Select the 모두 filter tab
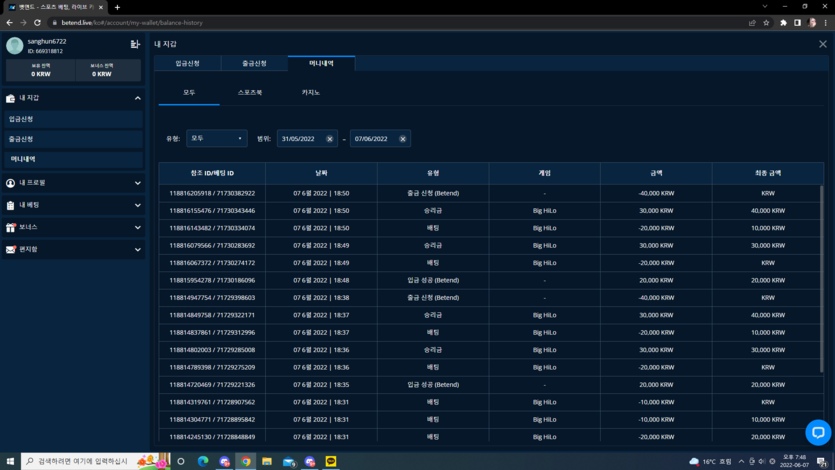Screen dimensions: 835x470 (189, 93)
